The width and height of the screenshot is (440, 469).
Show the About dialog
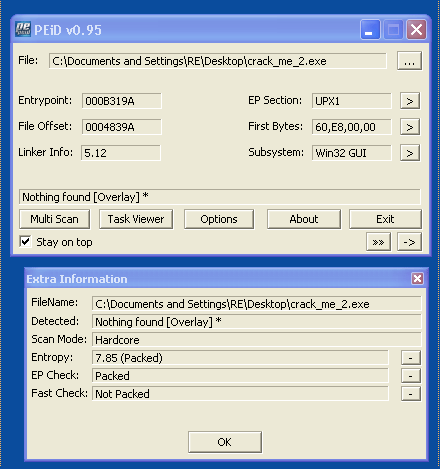[304, 219]
